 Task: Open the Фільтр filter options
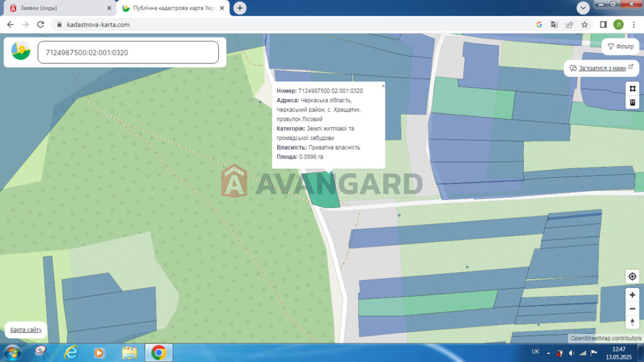(x=620, y=47)
